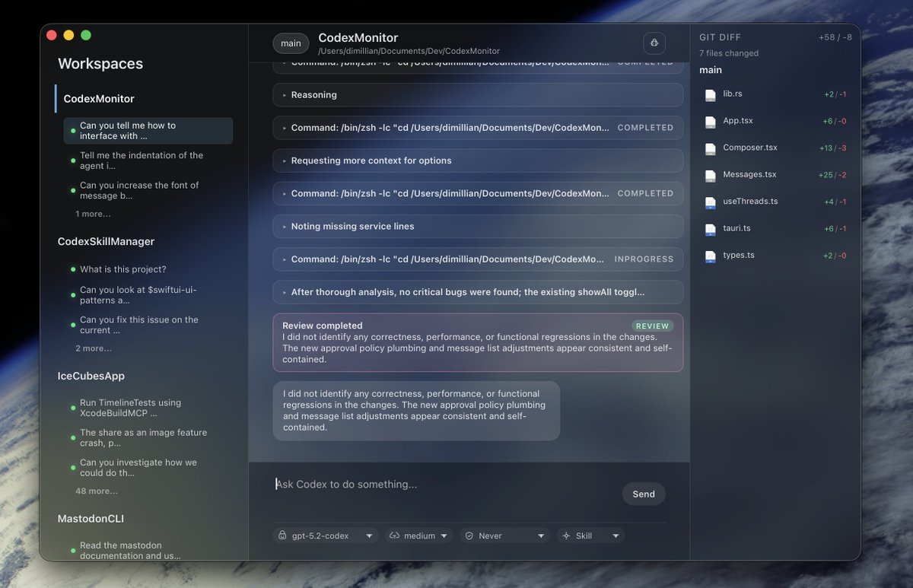Open thread 'Read the mastodon documentation'
Screen dimensions: 913x588
click(148, 551)
